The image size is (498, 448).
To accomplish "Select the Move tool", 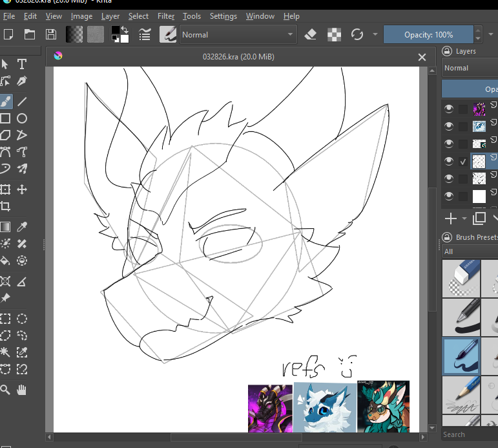I will (x=21, y=189).
